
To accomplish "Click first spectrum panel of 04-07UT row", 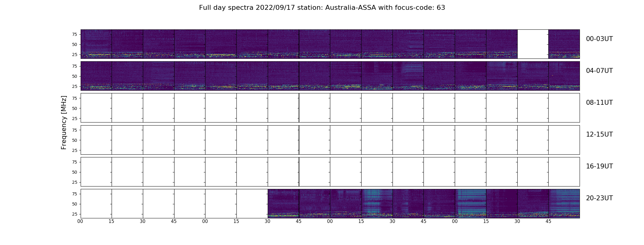I will coord(96,76).
